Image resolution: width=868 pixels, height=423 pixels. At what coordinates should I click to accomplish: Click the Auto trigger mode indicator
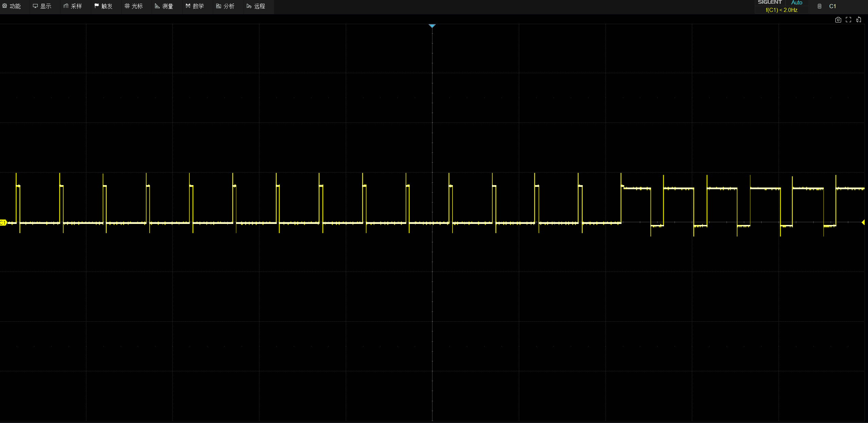click(x=796, y=3)
